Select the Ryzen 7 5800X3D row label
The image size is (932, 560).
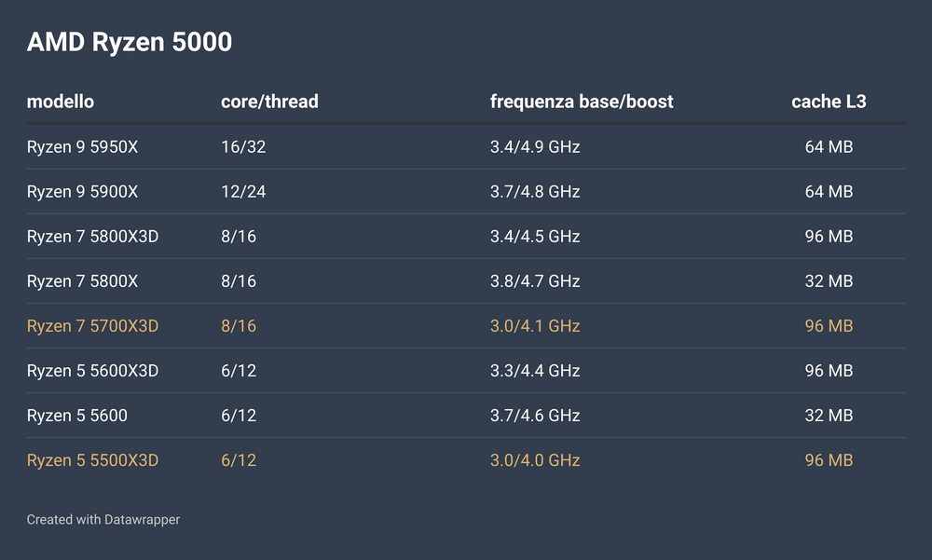click(92, 237)
